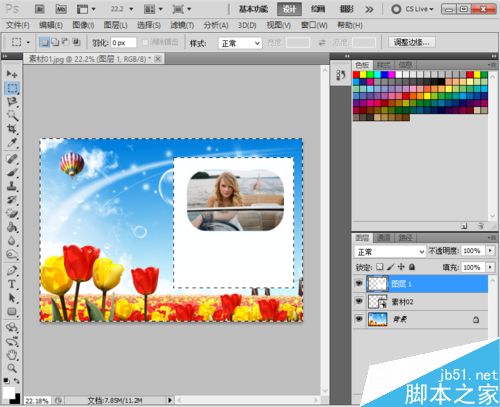
Task: Select the Path Selection tool
Action: tap(12, 298)
